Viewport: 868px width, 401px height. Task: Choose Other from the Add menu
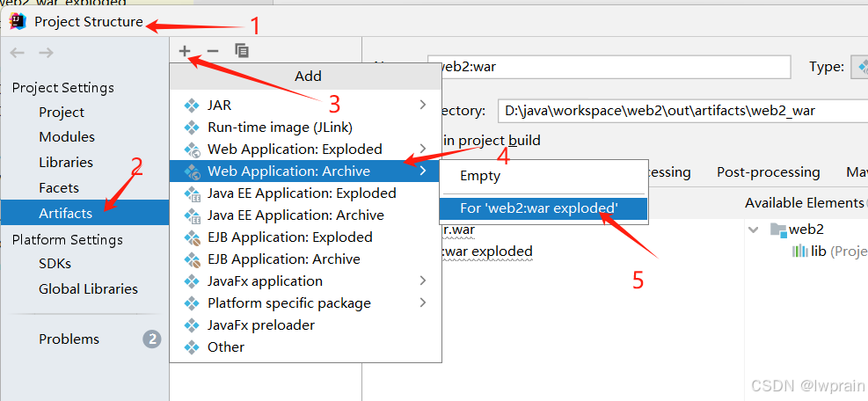(305, 346)
